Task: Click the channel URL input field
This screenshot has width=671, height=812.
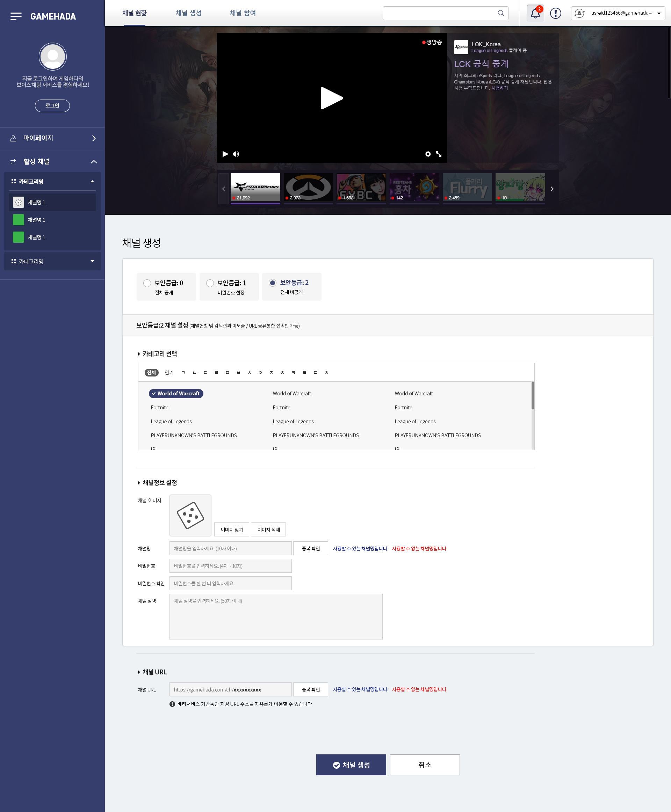Action: [x=230, y=689]
